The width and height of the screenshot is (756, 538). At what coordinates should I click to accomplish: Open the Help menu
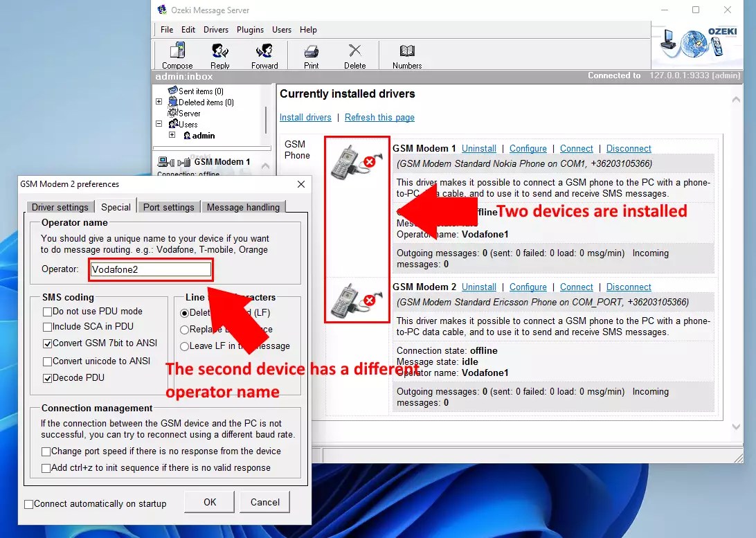(x=308, y=30)
